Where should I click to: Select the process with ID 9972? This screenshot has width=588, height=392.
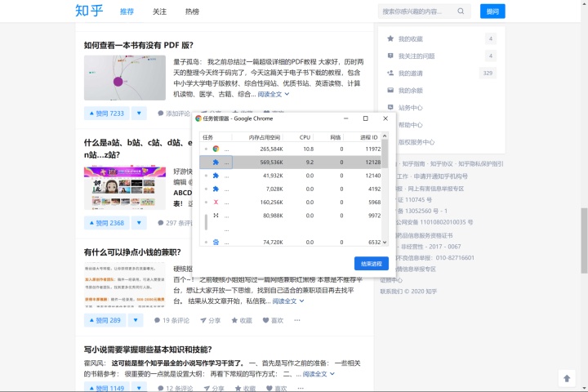point(291,216)
